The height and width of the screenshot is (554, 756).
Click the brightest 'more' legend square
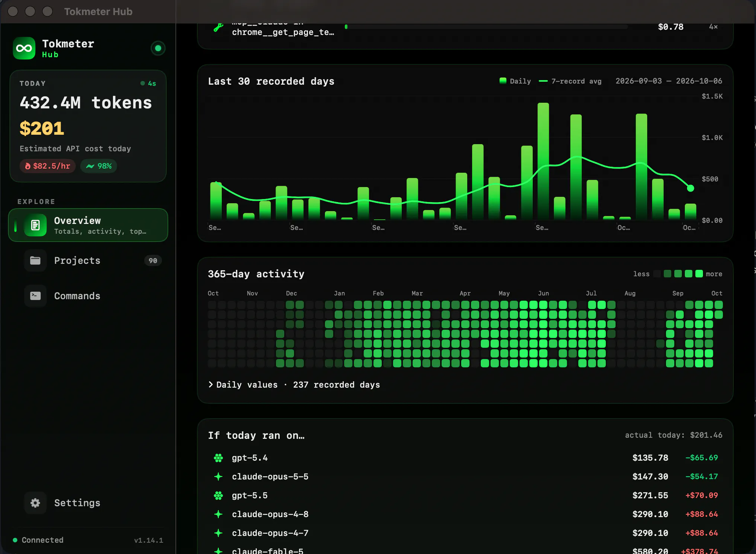click(x=699, y=274)
